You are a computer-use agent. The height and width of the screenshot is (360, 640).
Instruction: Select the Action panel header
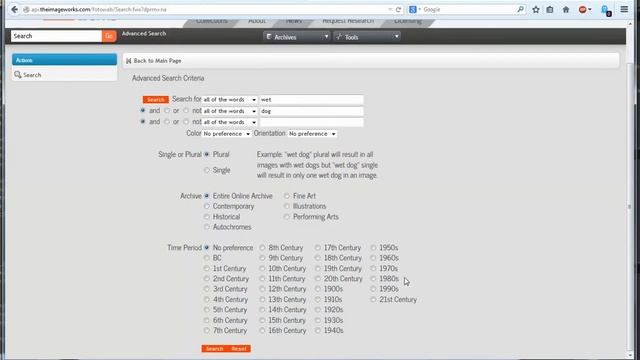click(64, 60)
